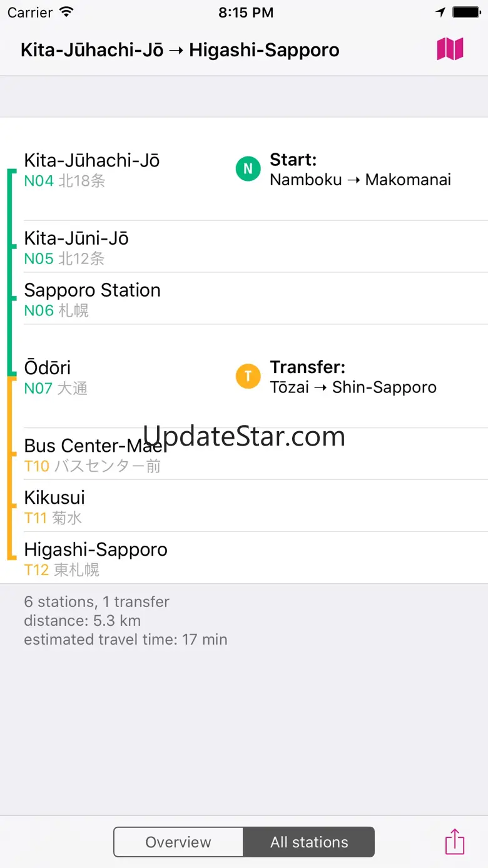Tap the orange Tōzai line T badge
This screenshot has width=488, height=868.
pyautogui.click(x=248, y=376)
